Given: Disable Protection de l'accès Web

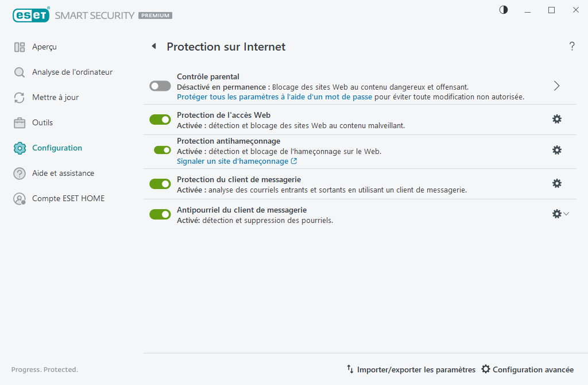Looking at the screenshot, I should [x=160, y=119].
